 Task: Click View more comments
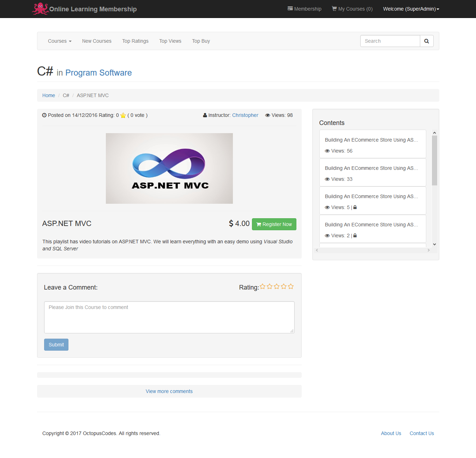pyautogui.click(x=169, y=391)
